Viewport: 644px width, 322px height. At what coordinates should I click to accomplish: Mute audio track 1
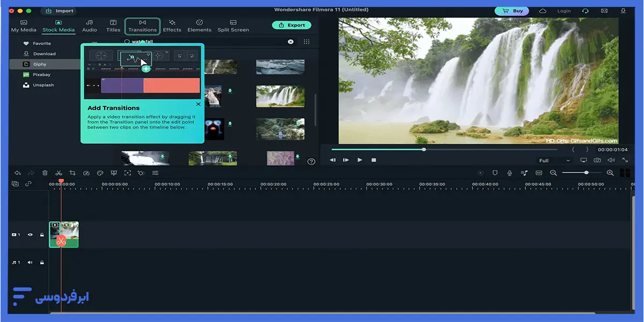[x=30, y=262]
